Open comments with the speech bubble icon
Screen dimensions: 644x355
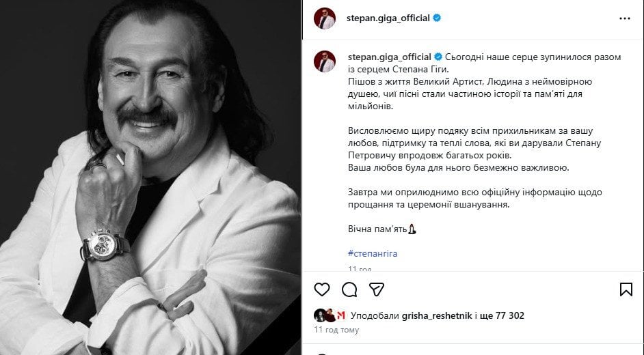[x=349, y=289]
